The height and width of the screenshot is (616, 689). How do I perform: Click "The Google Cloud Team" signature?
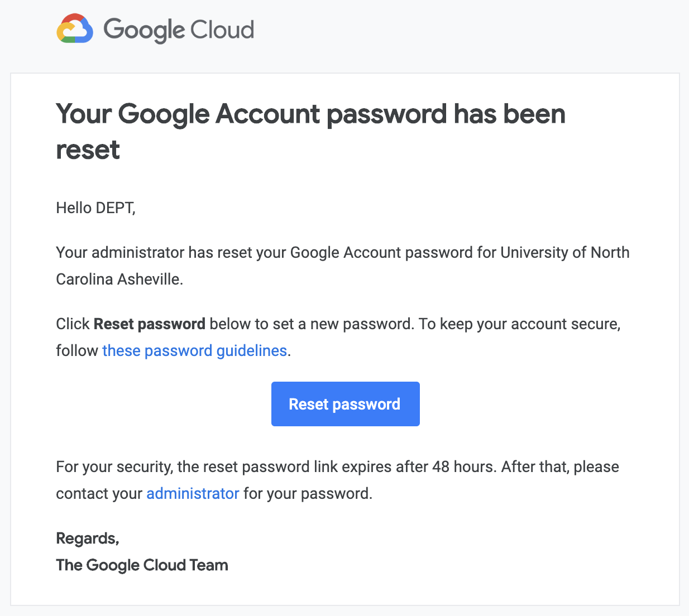[x=142, y=565]
